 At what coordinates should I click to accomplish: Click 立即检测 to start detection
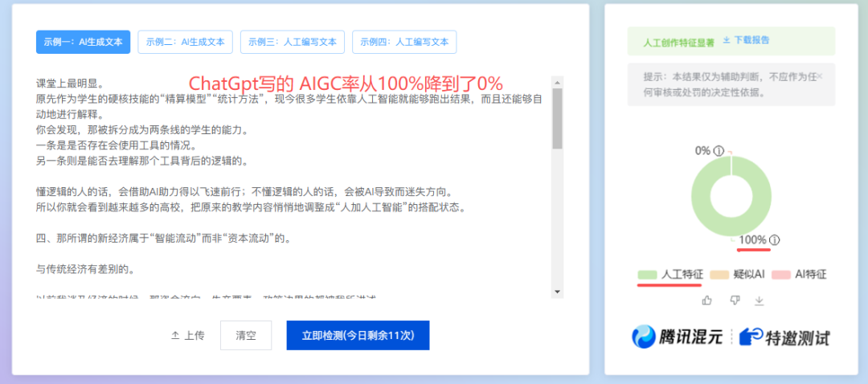(x=358, y=336)
